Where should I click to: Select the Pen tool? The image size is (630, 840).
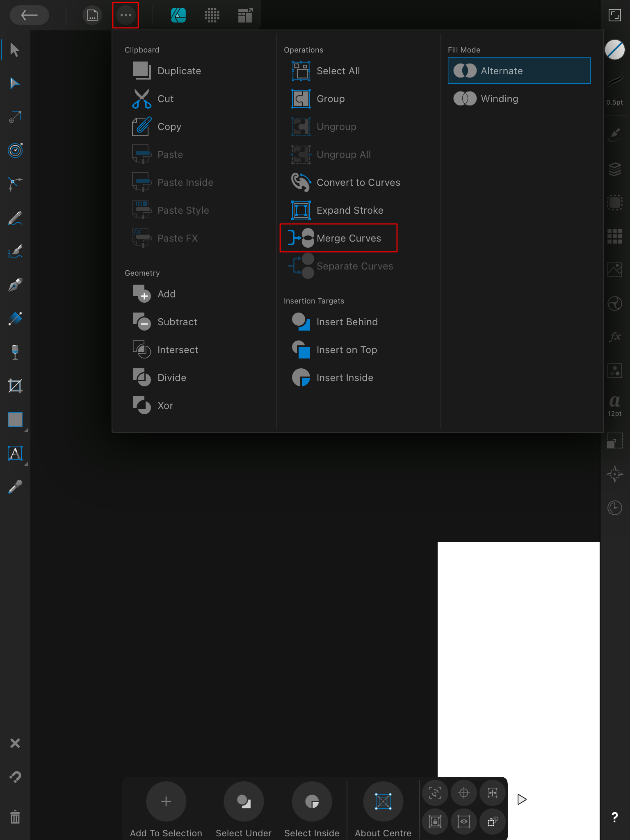click(15, 285)
